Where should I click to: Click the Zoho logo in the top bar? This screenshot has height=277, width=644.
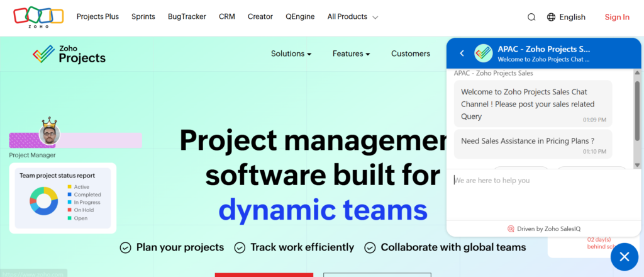click(38, 17)
